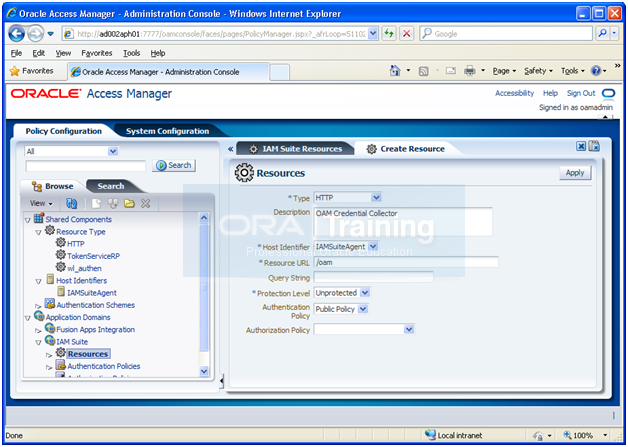Click the Description text area
This screenshot has width=628, height=447.
tap(403, 221)
